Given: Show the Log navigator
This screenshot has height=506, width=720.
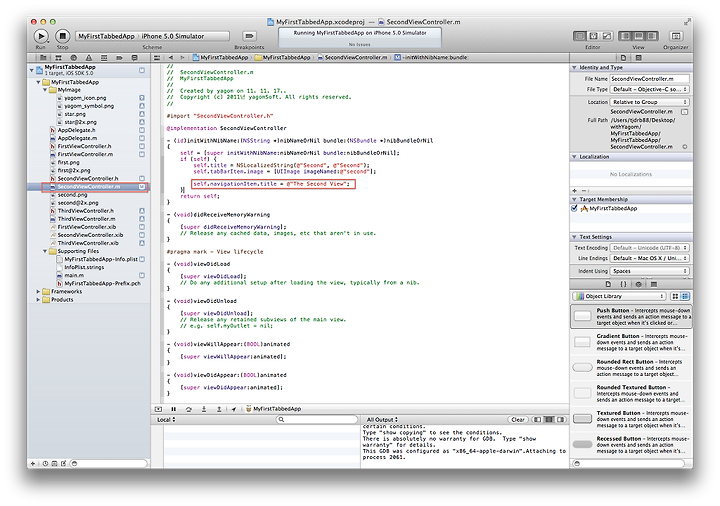Looking at the screenshot, I should [x=135, y=58].
